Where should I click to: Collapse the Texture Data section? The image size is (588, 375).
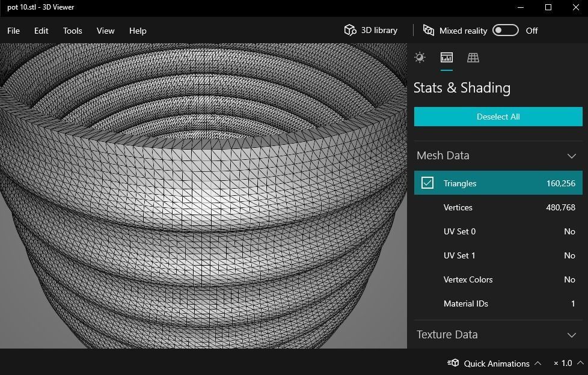572,335
